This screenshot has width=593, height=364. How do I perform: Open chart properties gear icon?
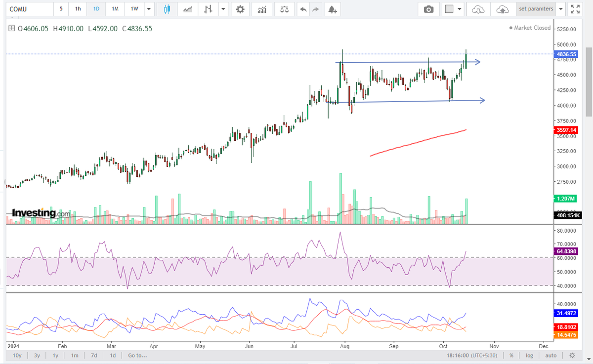(240, 9)
